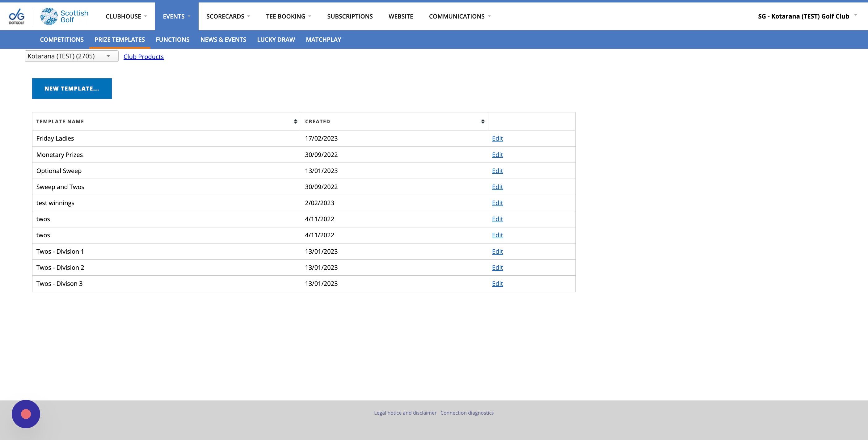Select the Subscriptions menu item
Viewport: 868px width, 440px height.
(349, 16)
